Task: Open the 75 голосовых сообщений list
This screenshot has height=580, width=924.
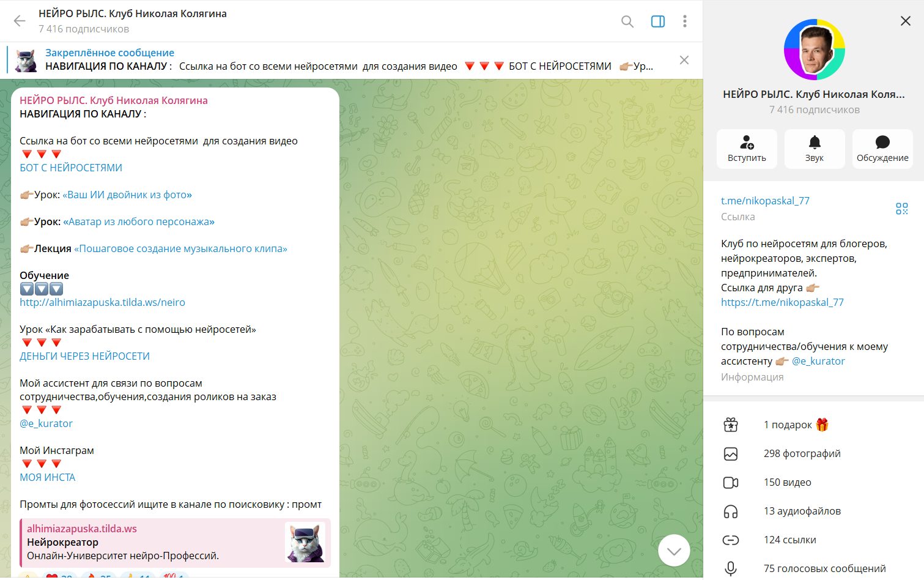Action: (814, 568)
